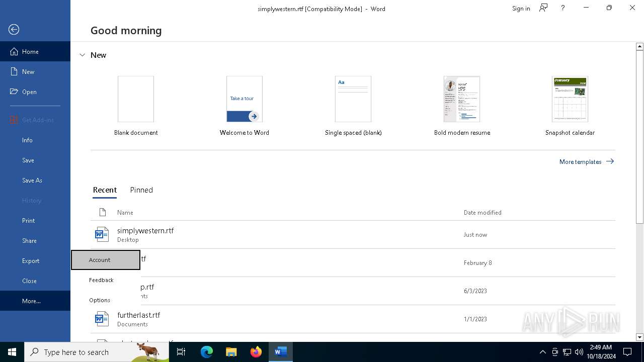Open the Home page in backstage
Screen dimensions: 644x362
coord(35,51)
